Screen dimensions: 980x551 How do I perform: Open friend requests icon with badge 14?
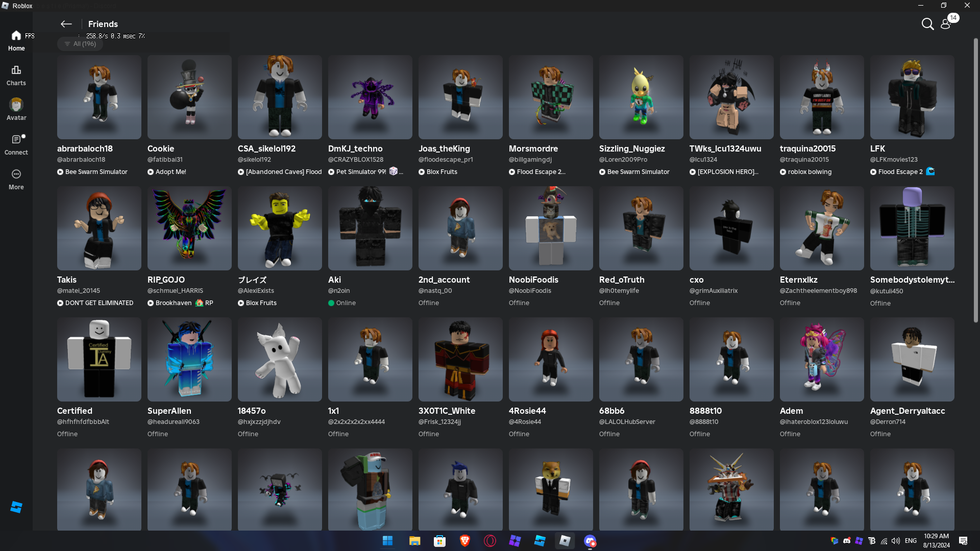pyautogui.click(x=946, y=23)
